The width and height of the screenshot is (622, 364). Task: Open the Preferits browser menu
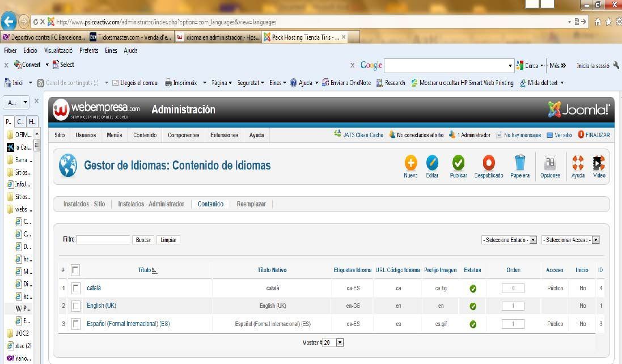click(89, 50)
